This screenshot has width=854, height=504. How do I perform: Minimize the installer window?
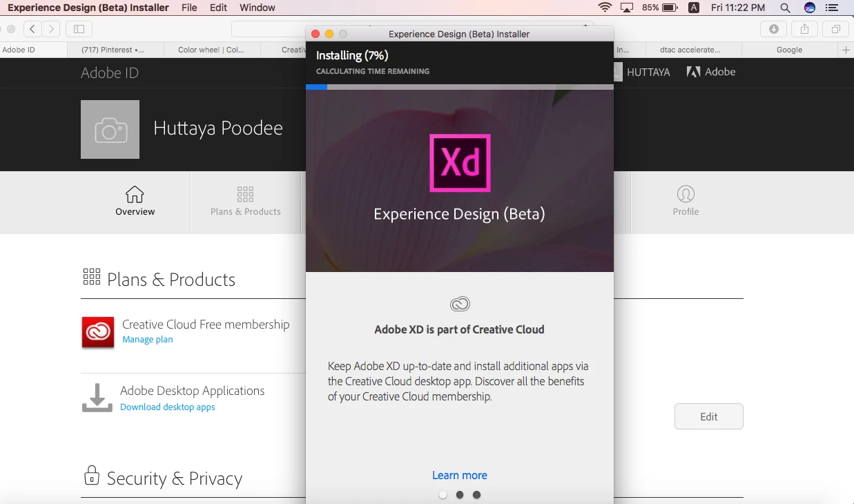point(329,34)
